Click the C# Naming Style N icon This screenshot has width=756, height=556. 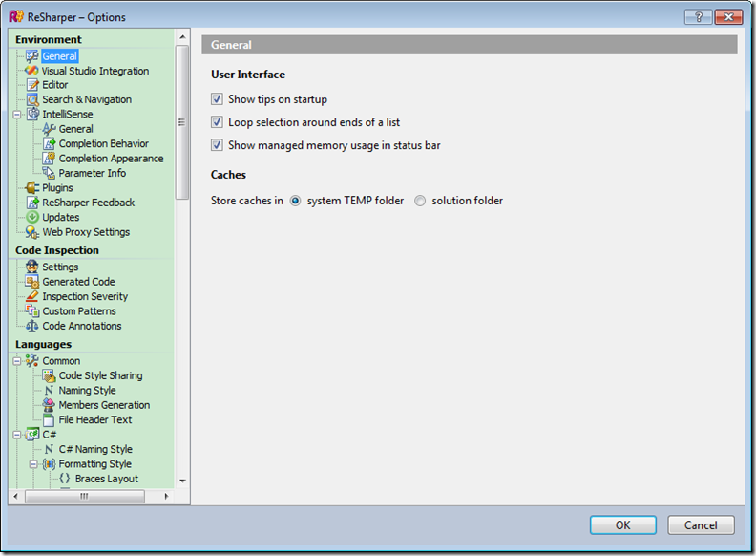(49, 449)
